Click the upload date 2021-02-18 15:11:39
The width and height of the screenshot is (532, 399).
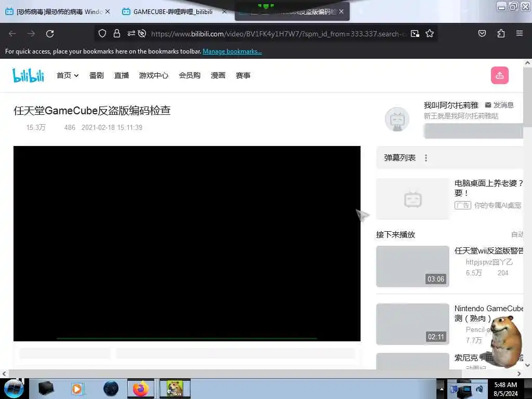click(x=112, y=128)
